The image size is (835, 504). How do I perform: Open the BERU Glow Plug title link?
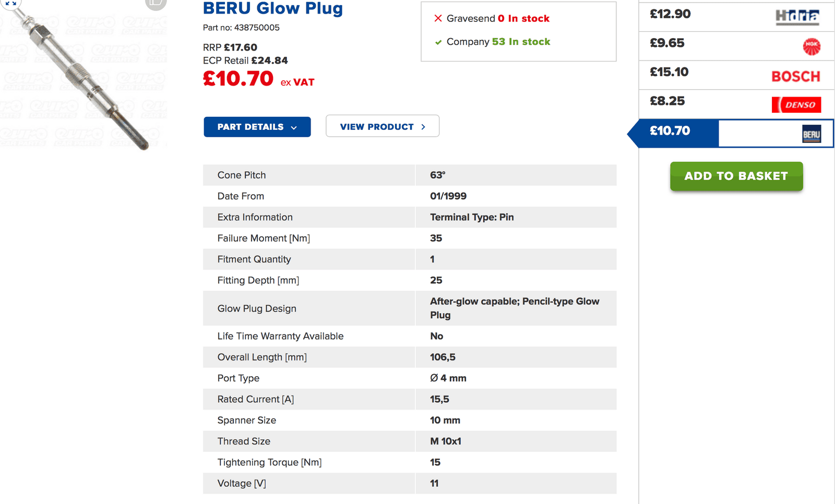tap(273, 8)
